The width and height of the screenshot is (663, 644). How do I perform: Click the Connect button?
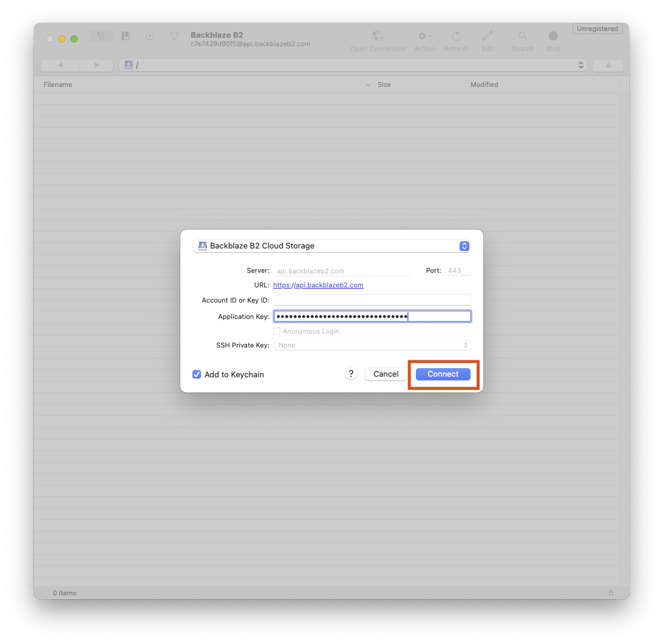click(x=443, y=374)
